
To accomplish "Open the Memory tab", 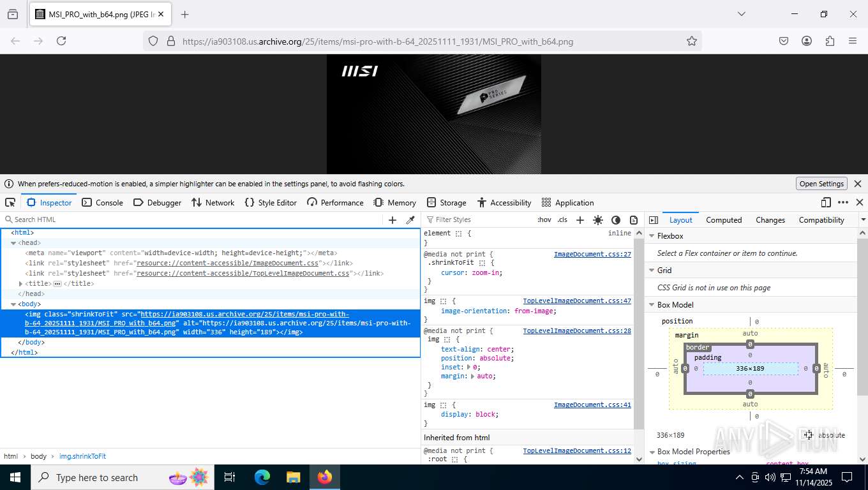I will tap(395, 202).
